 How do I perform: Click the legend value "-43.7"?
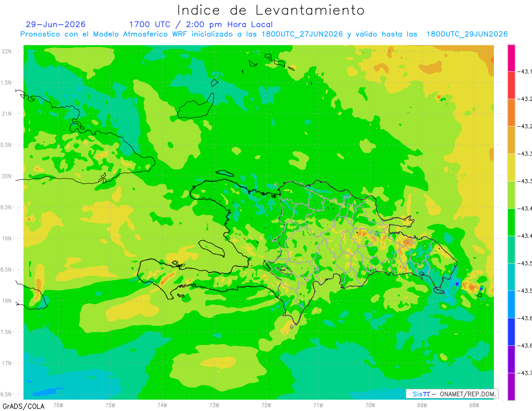tap(524, 373)
